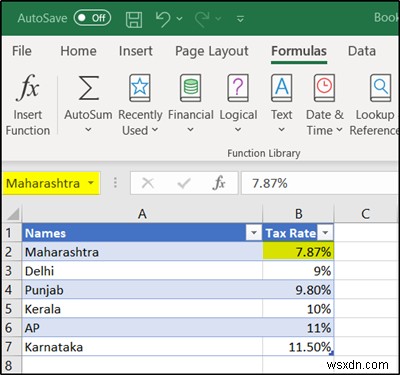Select the Karnataka cell

(x=142, y=347)
